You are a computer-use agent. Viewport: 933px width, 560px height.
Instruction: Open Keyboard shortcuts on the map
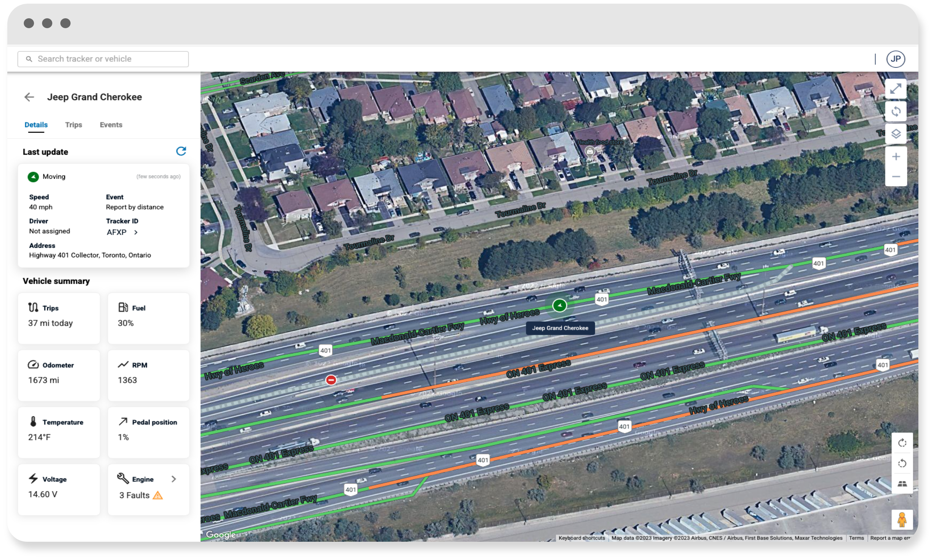coord(581,538)
